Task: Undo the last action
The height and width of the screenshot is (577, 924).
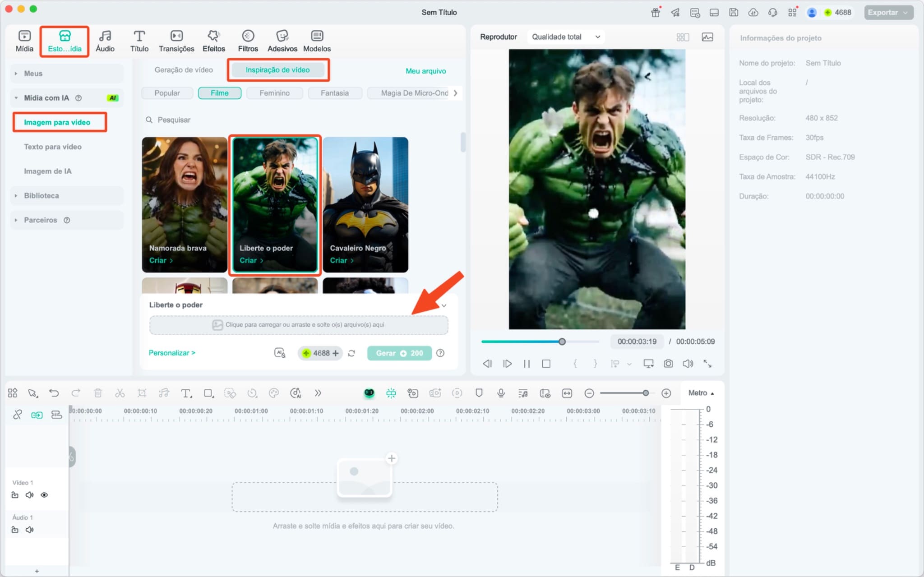Action: pyautogui.click(x=54, y=393)
